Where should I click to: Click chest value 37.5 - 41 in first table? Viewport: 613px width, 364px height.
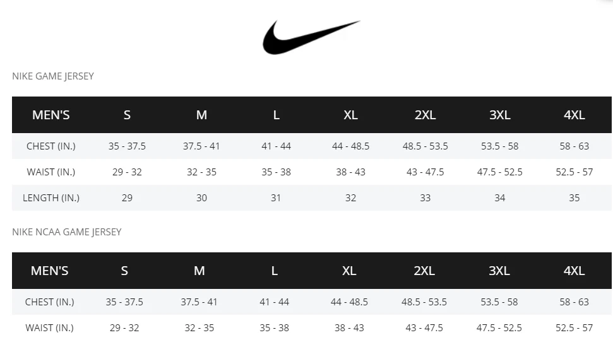201,146
